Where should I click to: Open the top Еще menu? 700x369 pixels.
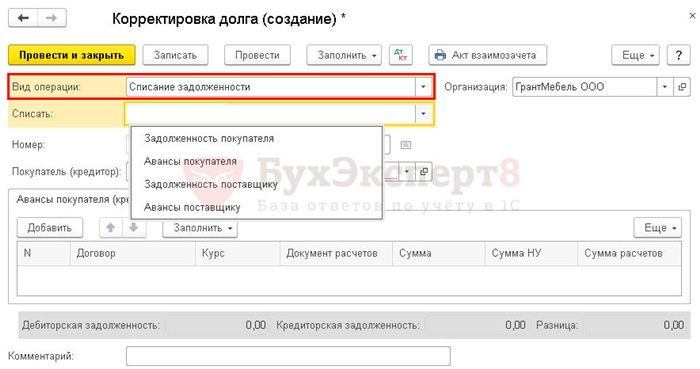pos(635,55)
